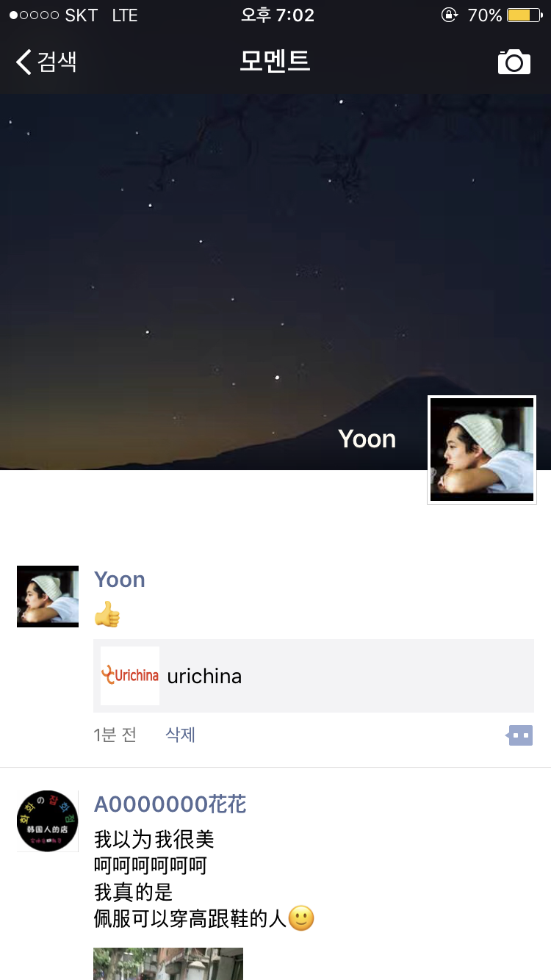Image resolution: width=551 pixels, height=980 pixels.
Task: Open the Yoon name link on the post
Action: (120, 580)
